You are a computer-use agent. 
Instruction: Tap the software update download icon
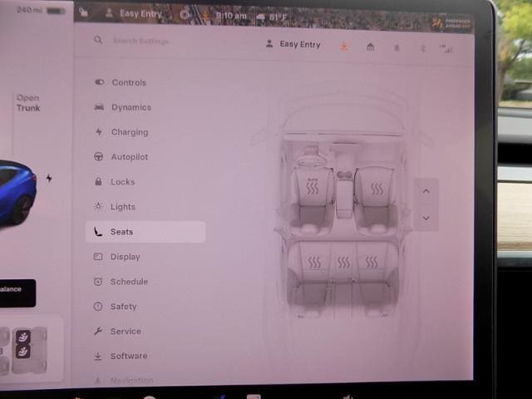[343, 47]
